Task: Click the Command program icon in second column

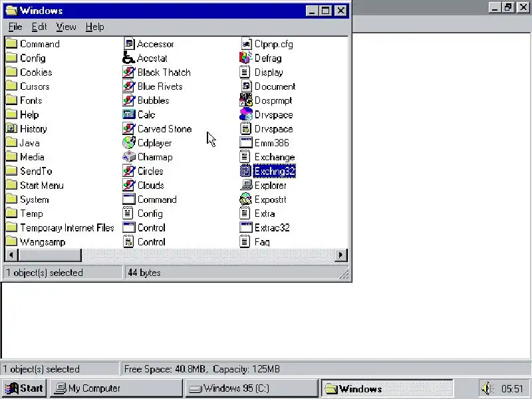Action: (129, 199)
